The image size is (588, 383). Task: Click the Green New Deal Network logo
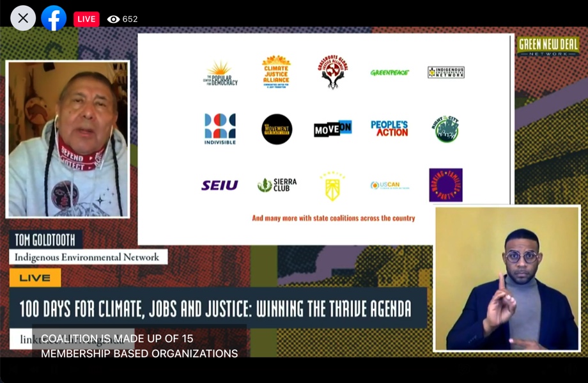coord(548,47)
